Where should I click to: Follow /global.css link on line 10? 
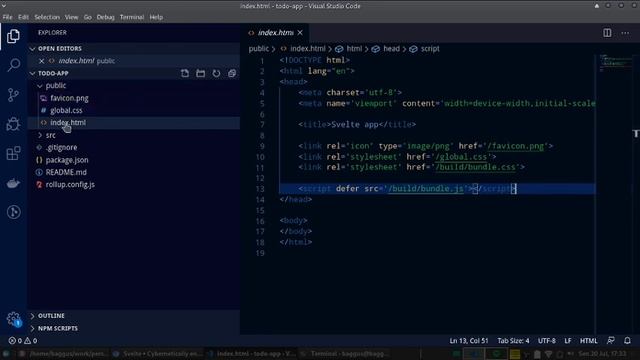pyautogui.click(x=461, y=157)
